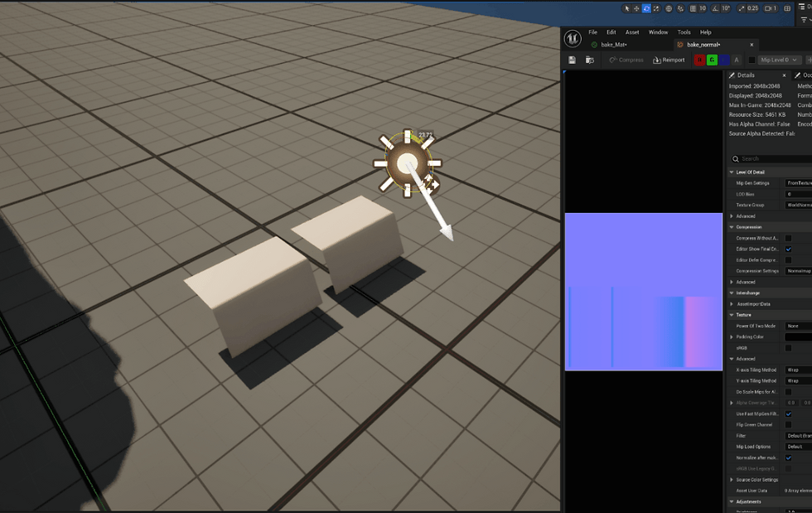Toggle the green channel view
This screenshot has height=513, width=812.
[x=712, y=60]
